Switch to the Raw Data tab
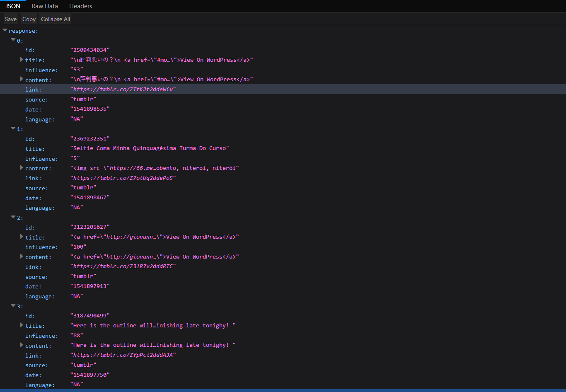 45,6
